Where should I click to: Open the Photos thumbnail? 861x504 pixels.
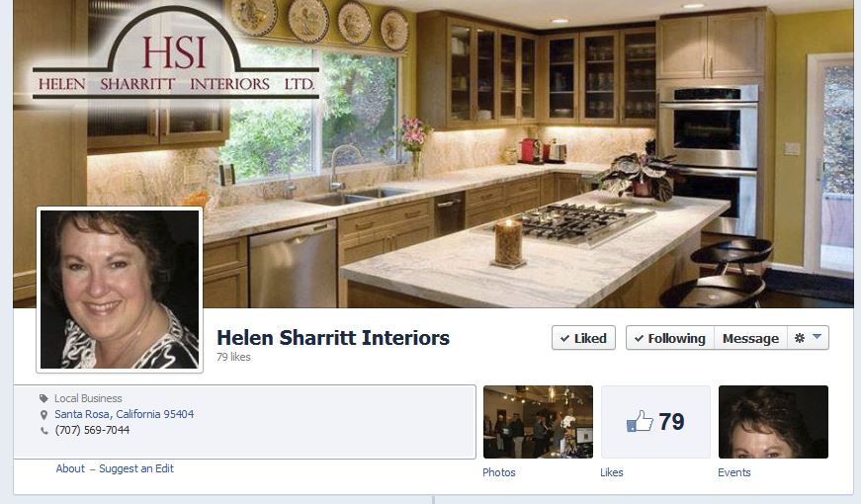pyautogui.click(x=538, y=422)
